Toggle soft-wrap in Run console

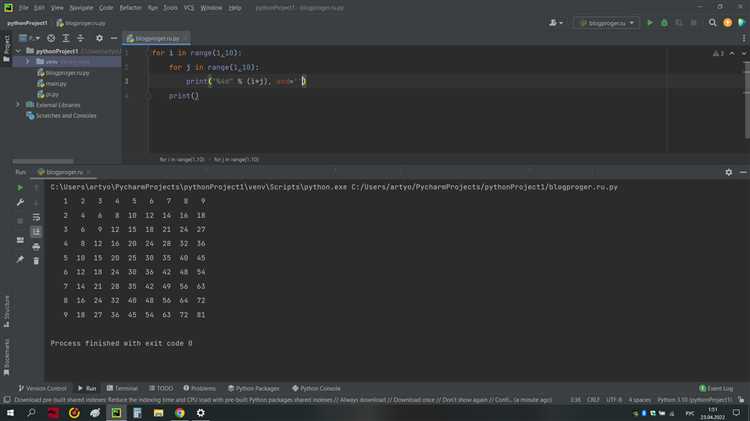[x=37, y=216]
